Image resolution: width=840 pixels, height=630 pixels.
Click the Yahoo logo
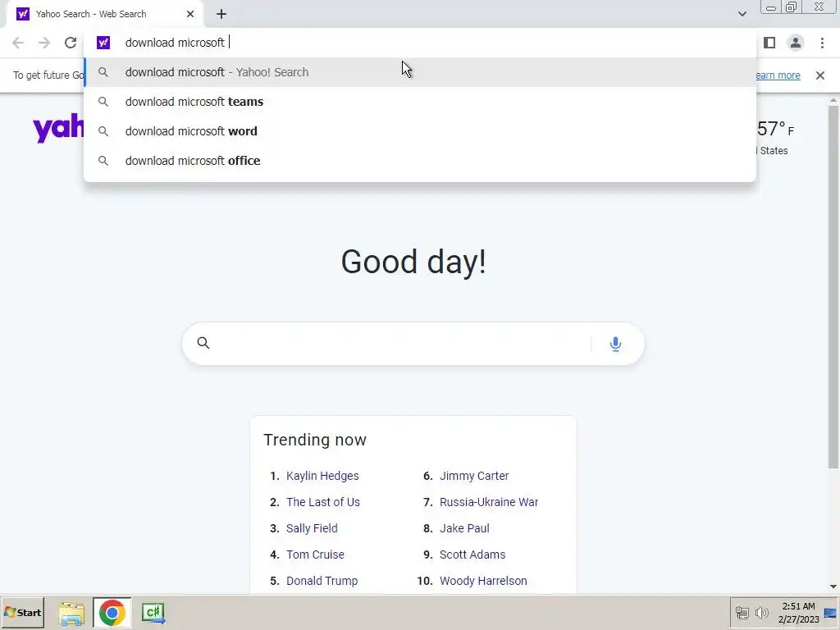[58, 129]
